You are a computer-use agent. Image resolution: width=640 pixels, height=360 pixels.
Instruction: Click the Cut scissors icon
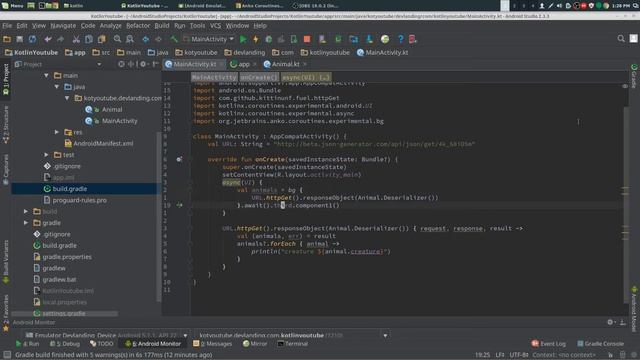click(76, 39)
